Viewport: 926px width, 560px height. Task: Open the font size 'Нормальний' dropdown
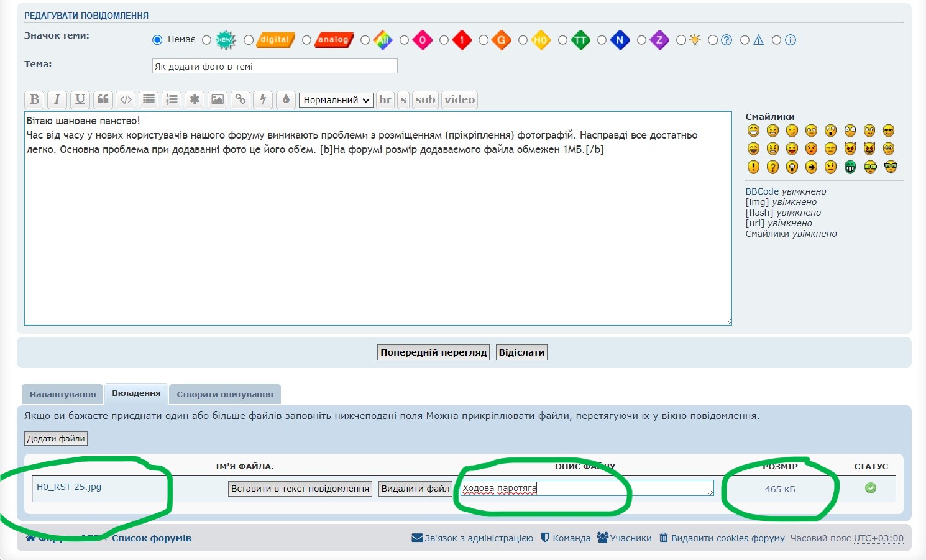click(336, 100)
